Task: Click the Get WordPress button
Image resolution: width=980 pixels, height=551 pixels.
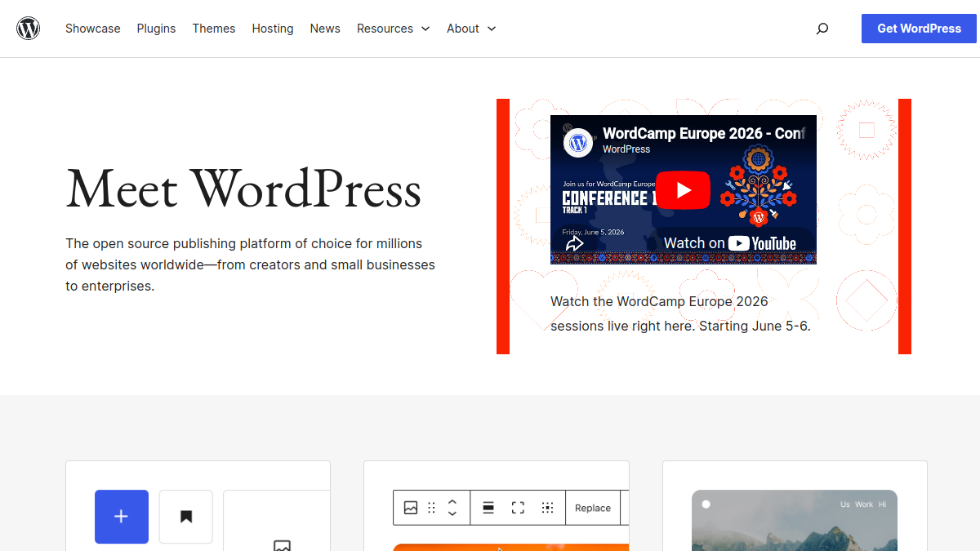Action: (x=920, y=29)
